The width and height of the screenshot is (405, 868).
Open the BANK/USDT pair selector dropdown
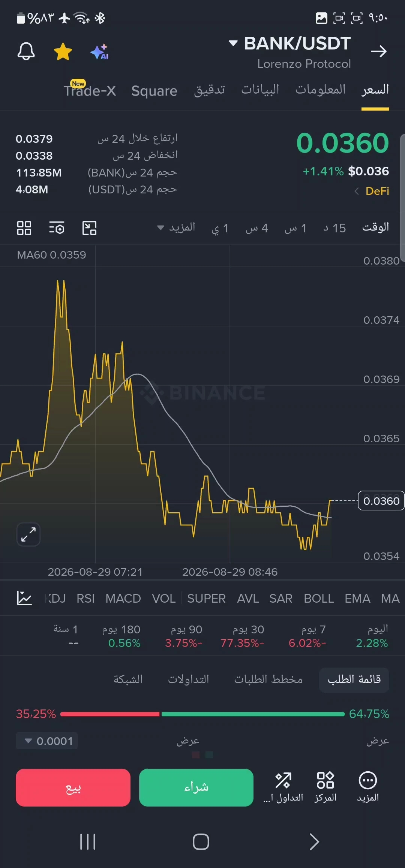[289, 43]
